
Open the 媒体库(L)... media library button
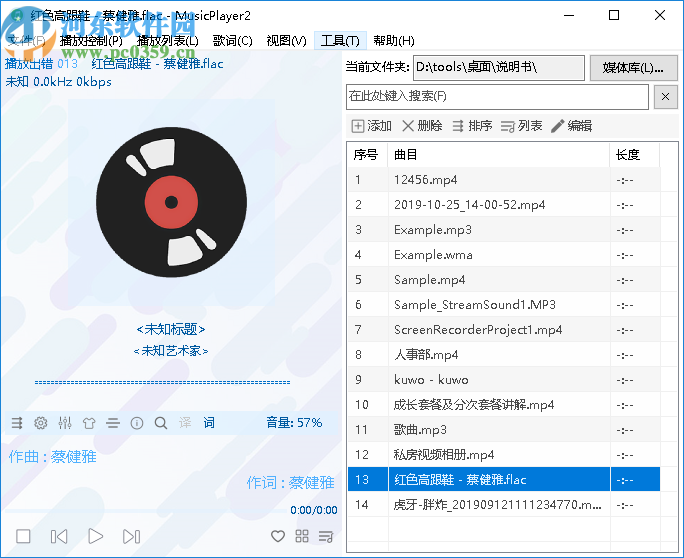633,68
